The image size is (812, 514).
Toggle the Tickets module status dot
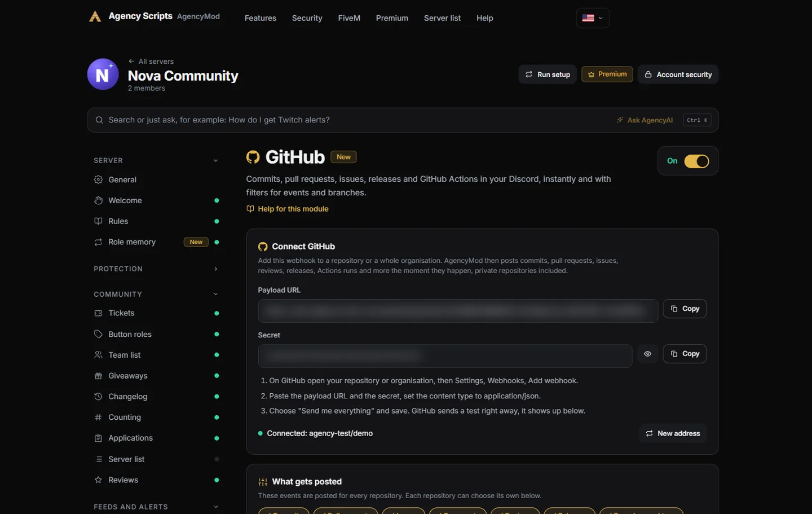pyautogui.click(x=217, y=313)
